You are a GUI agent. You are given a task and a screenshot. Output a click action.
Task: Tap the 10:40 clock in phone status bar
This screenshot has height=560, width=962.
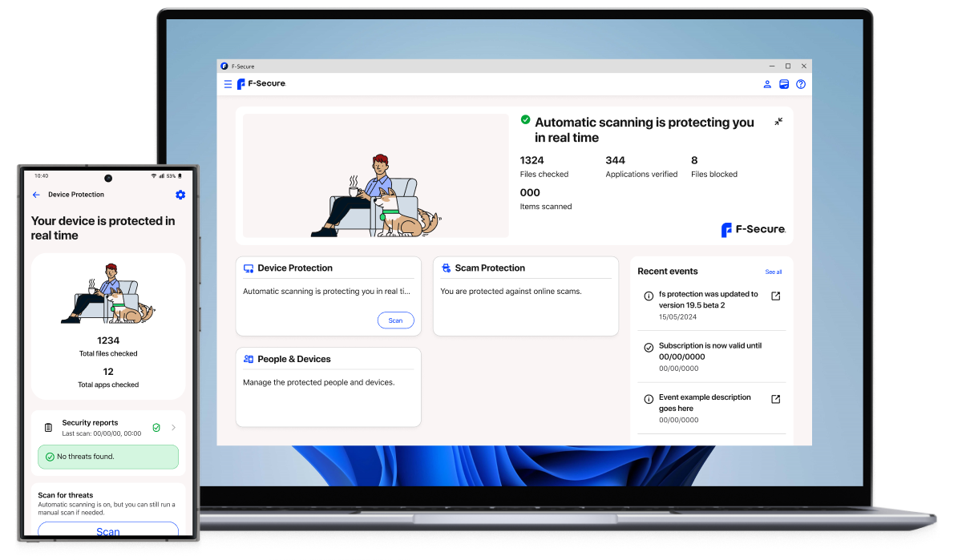(x=42, y=175)
